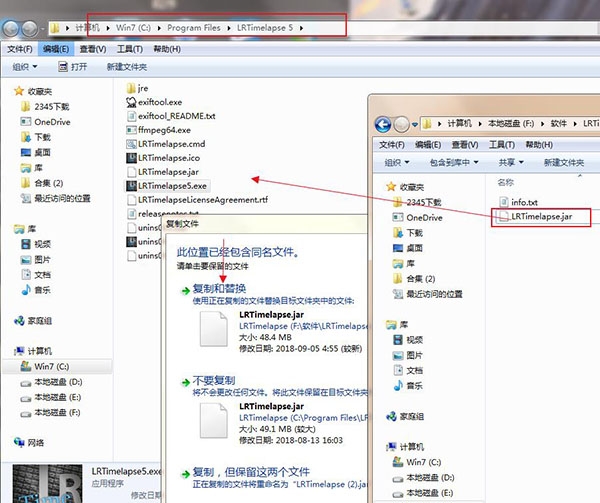Viewport: 600px width, 503px height.
Task: Choose 复制和替换 in the copy dialog
Action: coord(219,288)
